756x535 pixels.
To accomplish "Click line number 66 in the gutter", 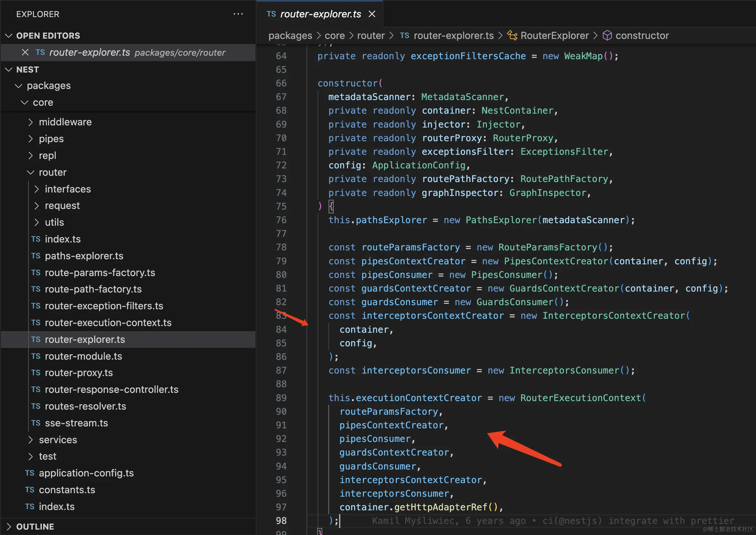I will tap(281, 83).
